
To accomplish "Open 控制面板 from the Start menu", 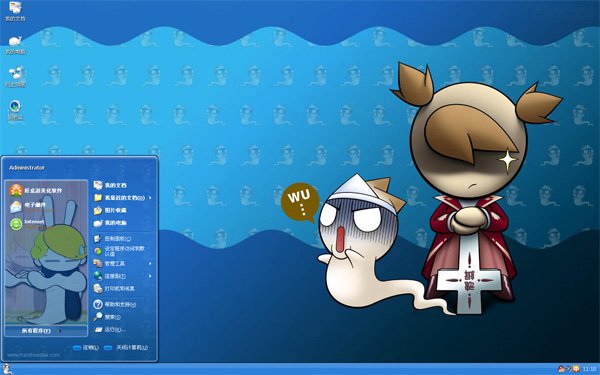I will pos(113,239).
